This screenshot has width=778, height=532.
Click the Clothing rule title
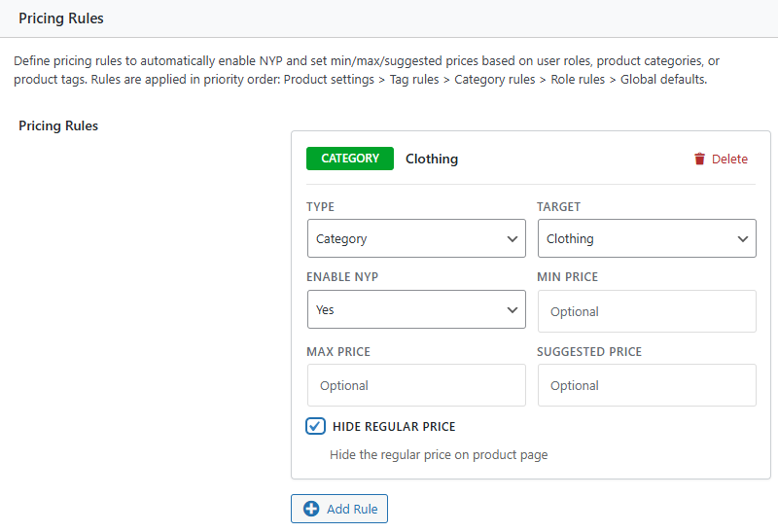pos(432,160)
